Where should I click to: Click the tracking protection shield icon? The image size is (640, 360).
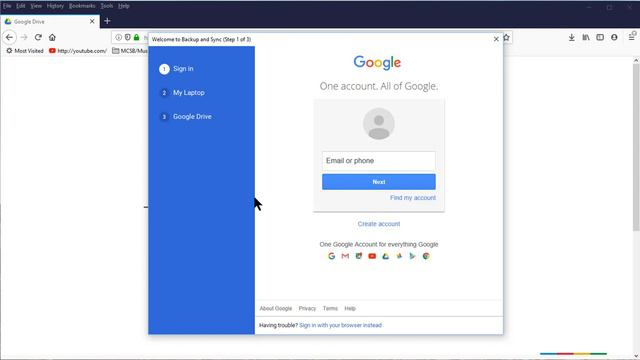[x=127, y=38]
